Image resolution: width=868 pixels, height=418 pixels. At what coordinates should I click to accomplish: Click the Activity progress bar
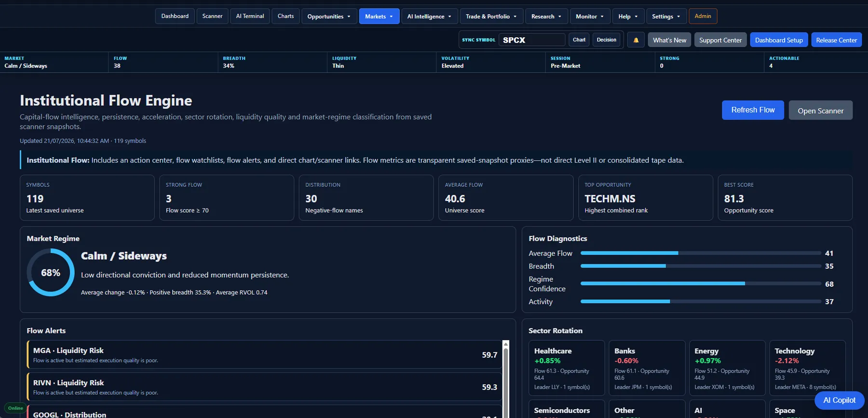[x=701, y=301]
